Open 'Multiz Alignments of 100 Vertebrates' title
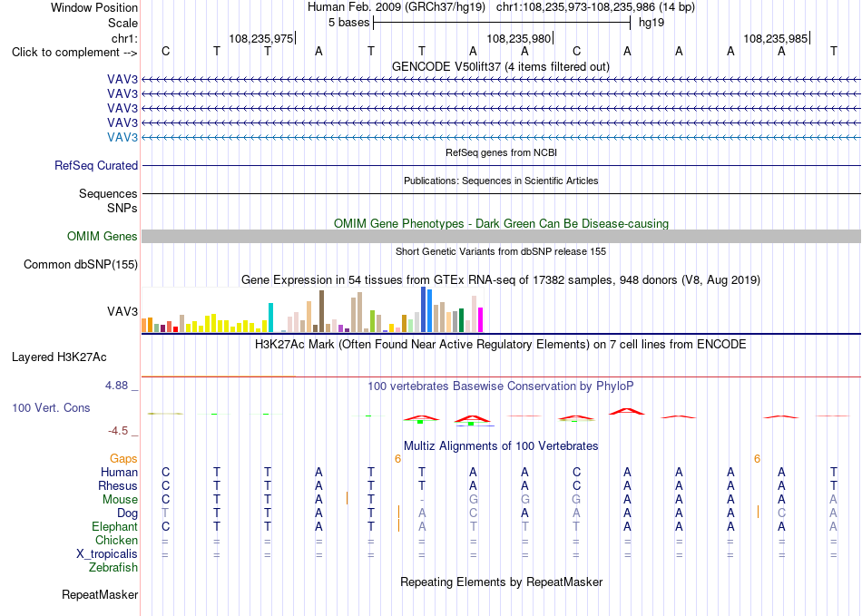The height and width of the screenshot is (616, 862). pos(501,446)
